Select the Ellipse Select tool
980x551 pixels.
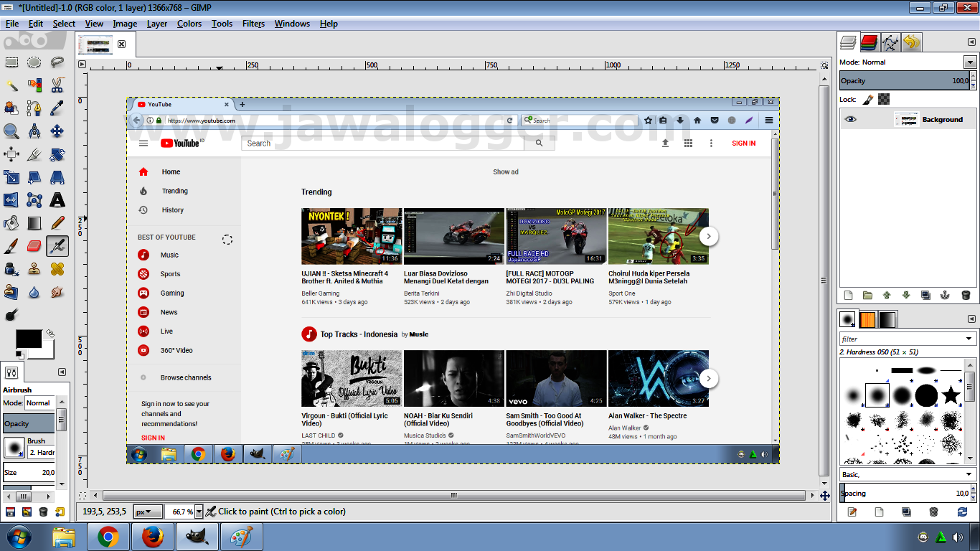(x=34, y=62)
